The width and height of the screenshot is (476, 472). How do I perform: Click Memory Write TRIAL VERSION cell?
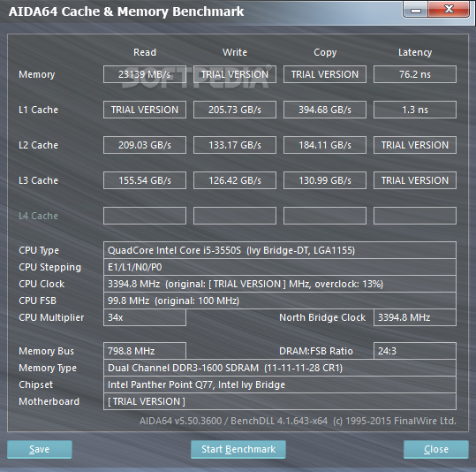235,74
